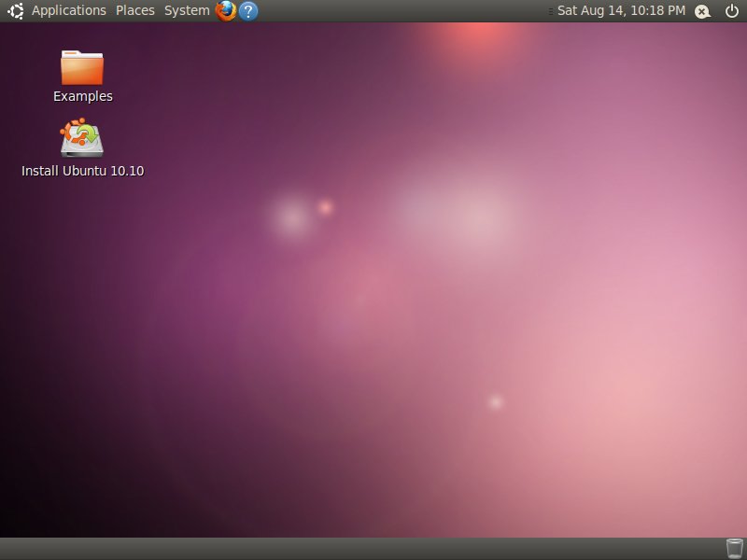Image resolution: width=747 pixels, height=560 pixels.
Task: Open the Places menu
Action: pos(135,10)
